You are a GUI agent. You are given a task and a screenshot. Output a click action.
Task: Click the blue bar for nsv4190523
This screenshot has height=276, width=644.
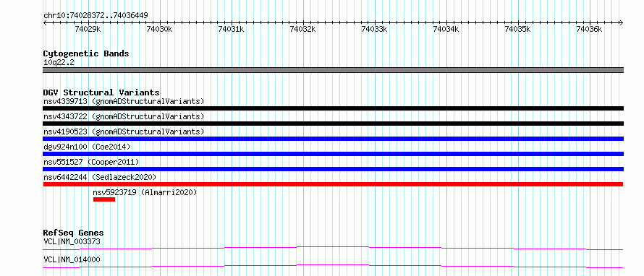(x=333, y=139)
